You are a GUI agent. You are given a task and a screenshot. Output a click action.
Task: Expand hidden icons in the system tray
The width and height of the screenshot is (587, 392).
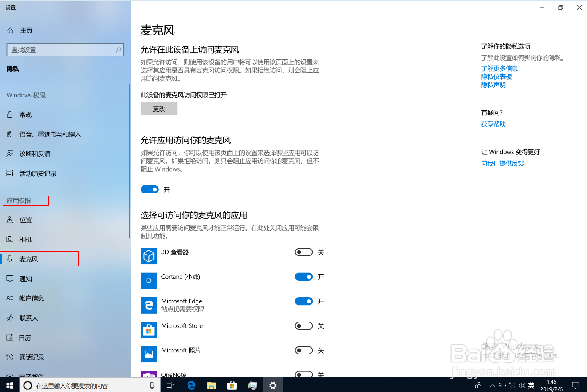click(x=492, y=385)
